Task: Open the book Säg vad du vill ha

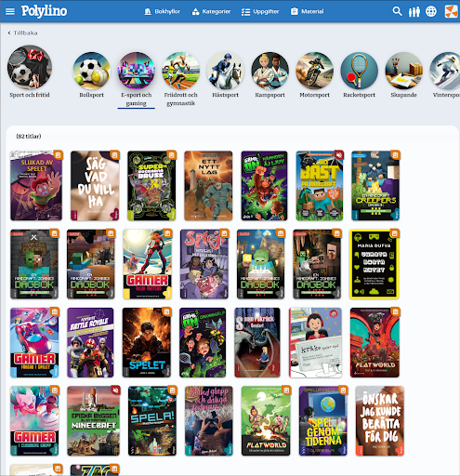Action: (95, 186)
